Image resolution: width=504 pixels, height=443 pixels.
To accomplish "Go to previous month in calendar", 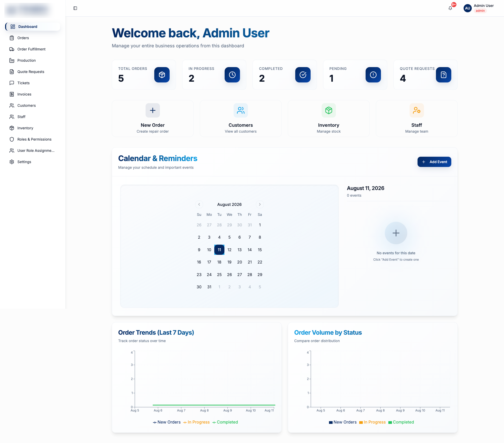I will pyautogui.click(x=199, y=204).
